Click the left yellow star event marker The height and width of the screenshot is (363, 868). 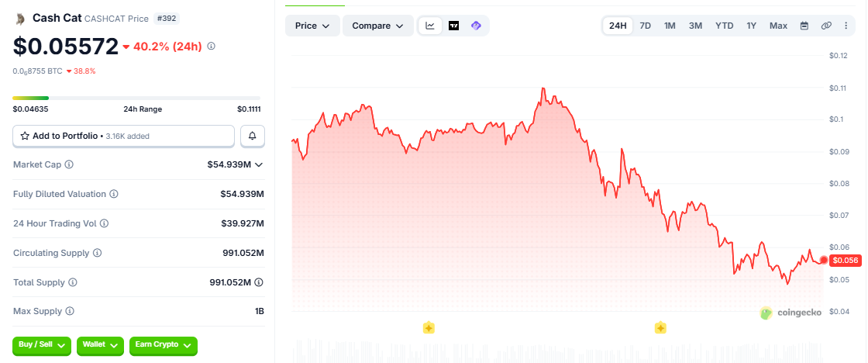click(x=429, y=327)
